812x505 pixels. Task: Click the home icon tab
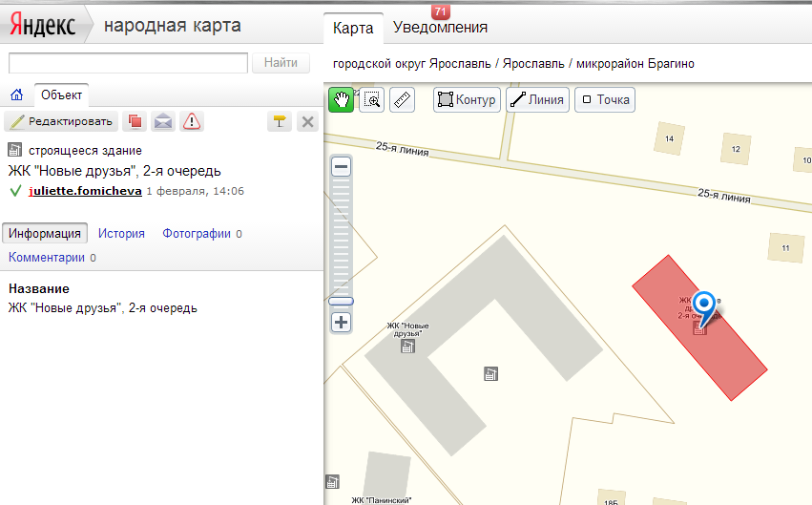pos(16,95)
